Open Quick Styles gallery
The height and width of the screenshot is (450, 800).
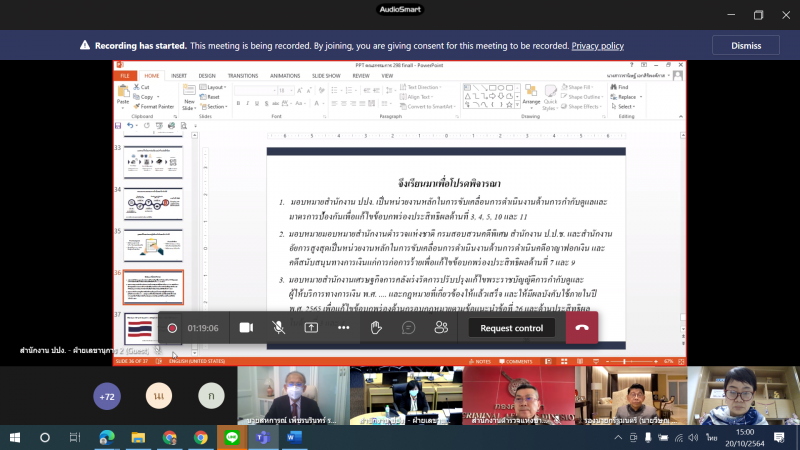[549, 97]
